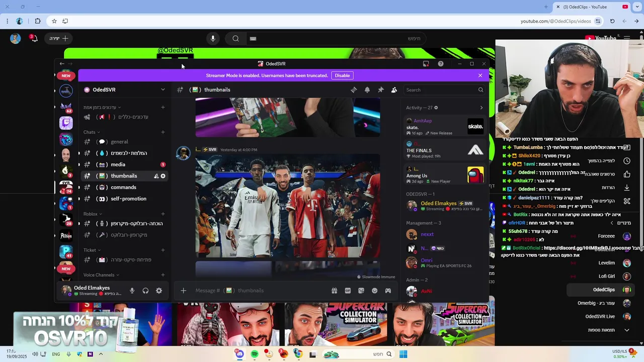Open Discord Inbox icon in title bar

tap(426, 64)
